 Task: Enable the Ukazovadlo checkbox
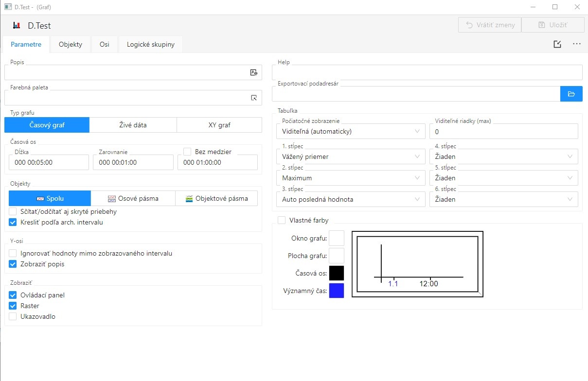click(13, 316)
